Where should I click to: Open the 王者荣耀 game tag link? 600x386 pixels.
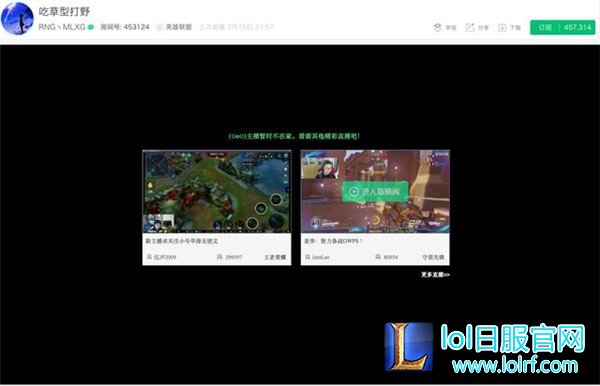[x=275, y=257]
